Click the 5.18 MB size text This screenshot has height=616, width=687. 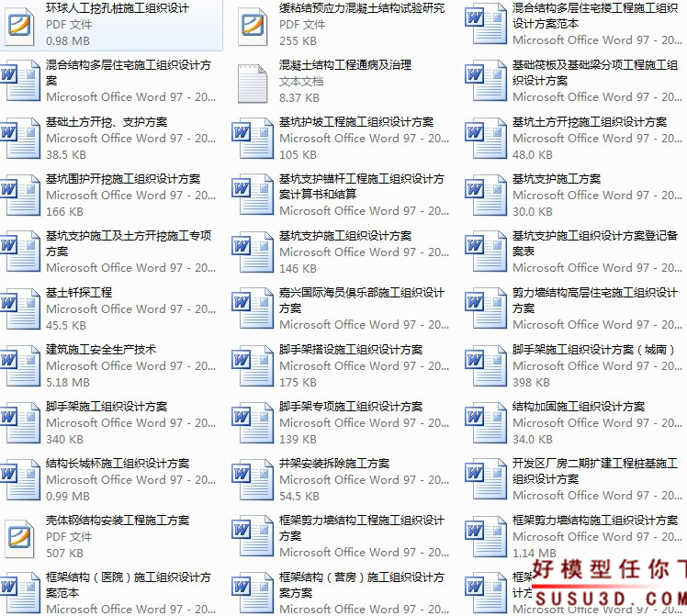point(68,382)
